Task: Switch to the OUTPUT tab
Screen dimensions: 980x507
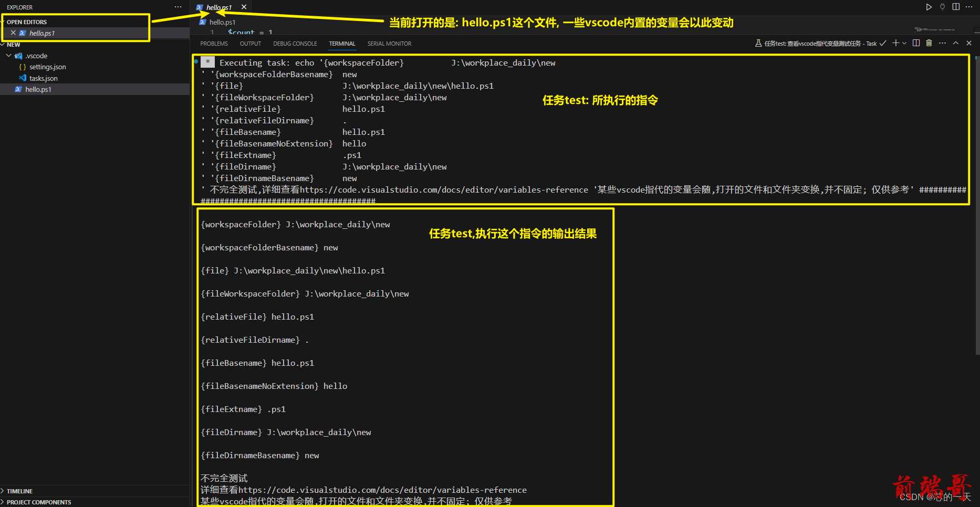Action: 250,44
